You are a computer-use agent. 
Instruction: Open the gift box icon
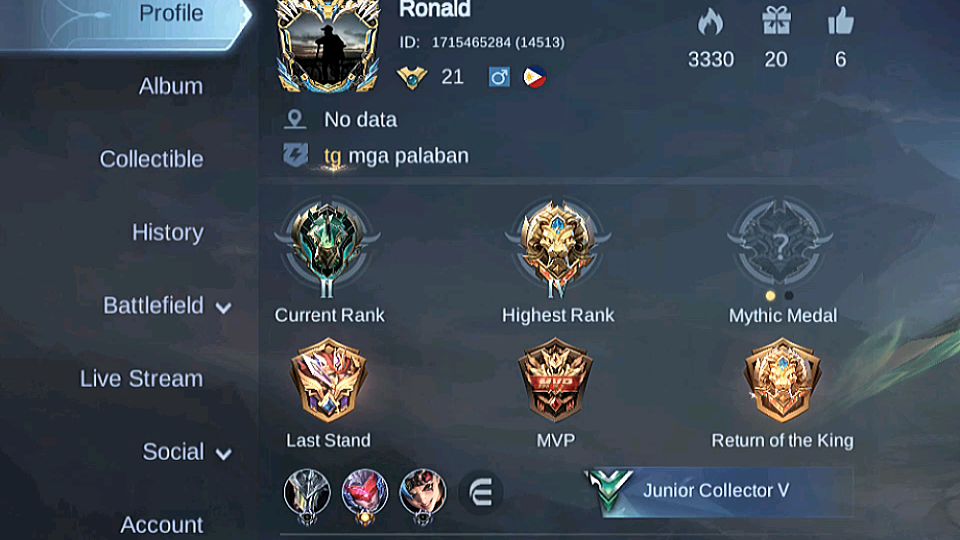point(776,21)
